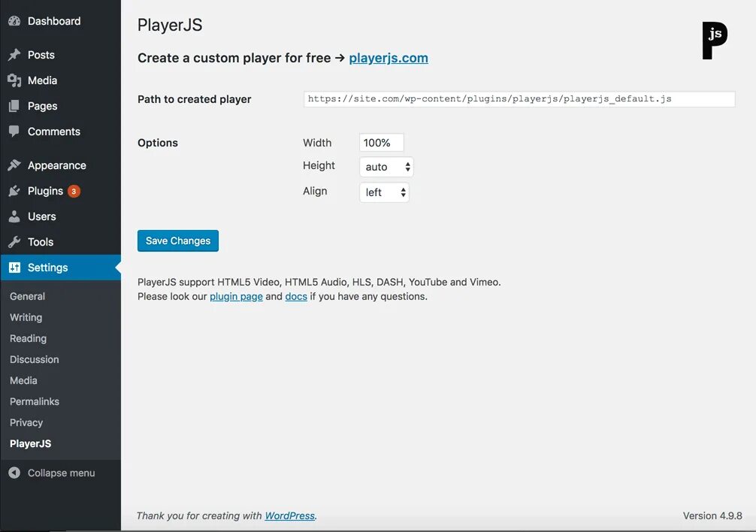Click the Tools wrench icon
The height and width of the screenshot is (532, 756).
[14, 242]
